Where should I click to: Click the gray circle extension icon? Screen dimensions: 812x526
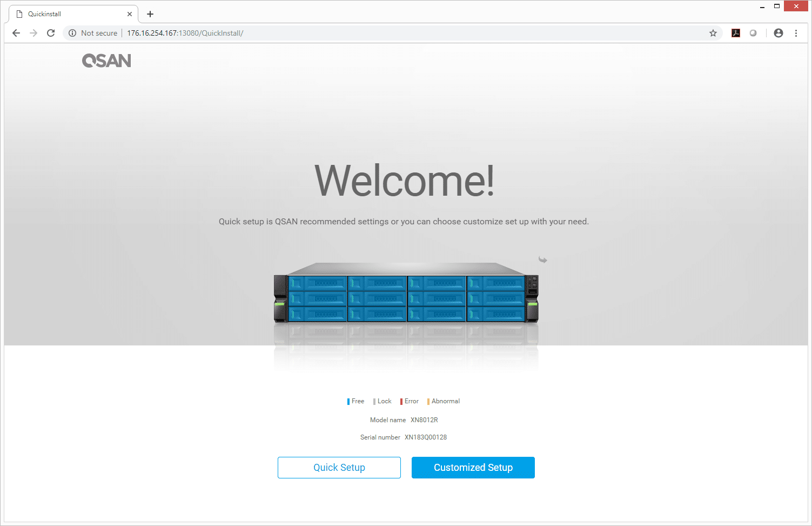tap(753, 33)
